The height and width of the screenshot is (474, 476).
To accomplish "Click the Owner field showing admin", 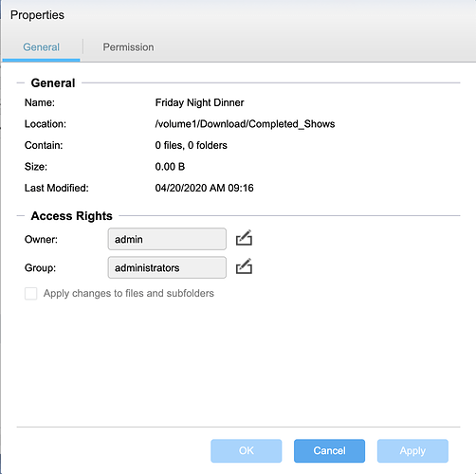I will coord(167,239).
